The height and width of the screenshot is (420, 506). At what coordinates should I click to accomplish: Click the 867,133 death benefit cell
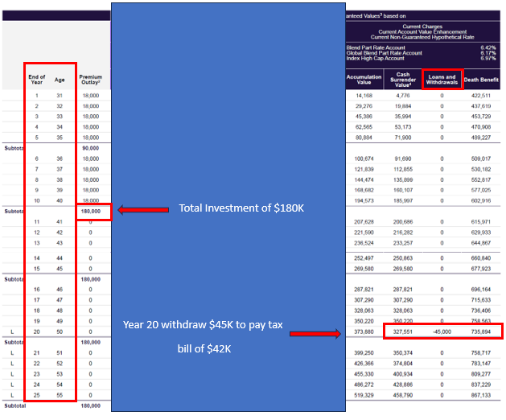coord(480,397)
